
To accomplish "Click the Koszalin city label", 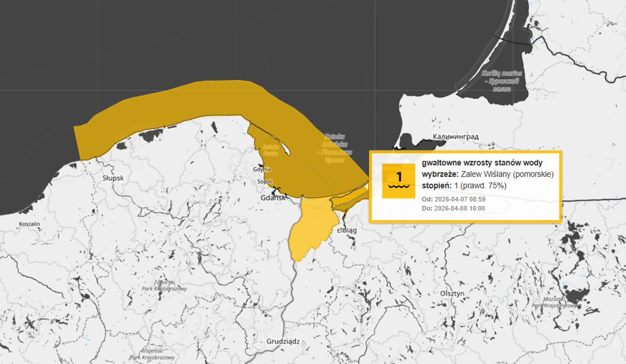I will pyautogui.click(x=29, y=224).
